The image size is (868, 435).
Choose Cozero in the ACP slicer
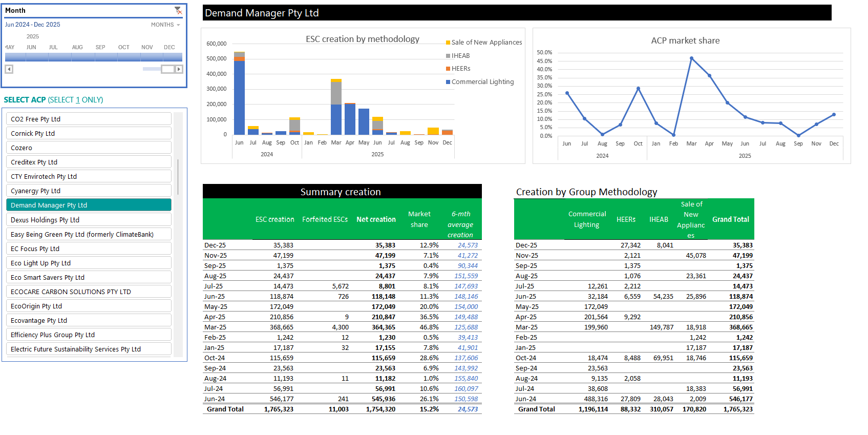tap(89, 148)
